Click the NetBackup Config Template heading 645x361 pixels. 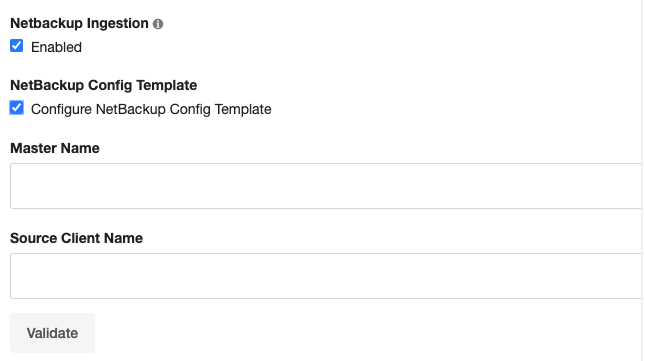(104, 85)
